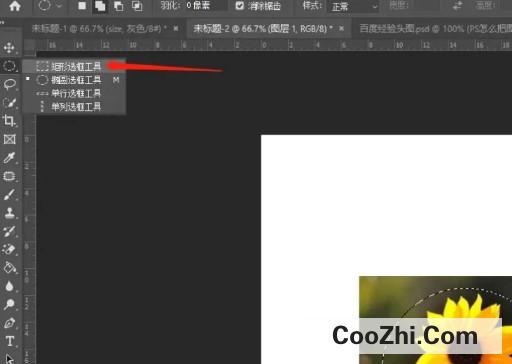Select the Clone Stamp tool
Image resolution: width=512 pixels, height=364 pixels.
[x=9, y=213]
